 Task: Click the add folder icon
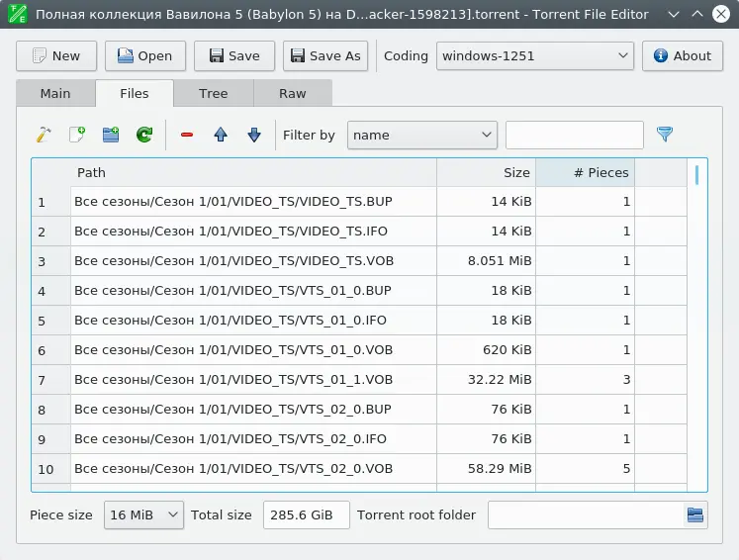coord(111,135)
